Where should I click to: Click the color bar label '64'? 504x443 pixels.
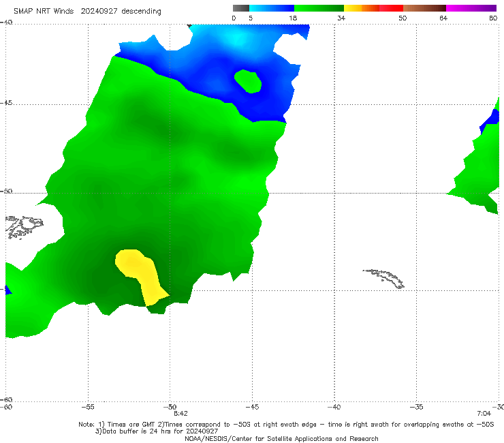tap(443, 18)
